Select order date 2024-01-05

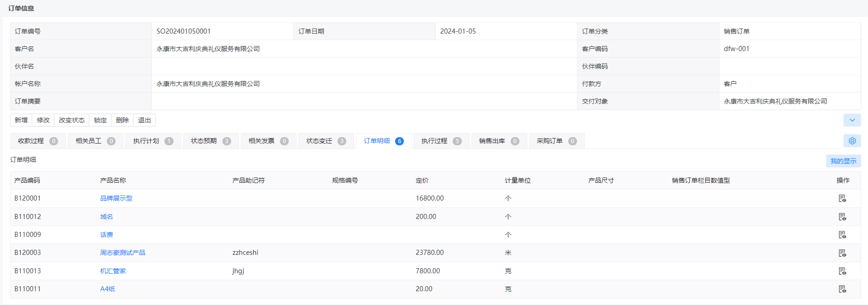pos(458,31)
